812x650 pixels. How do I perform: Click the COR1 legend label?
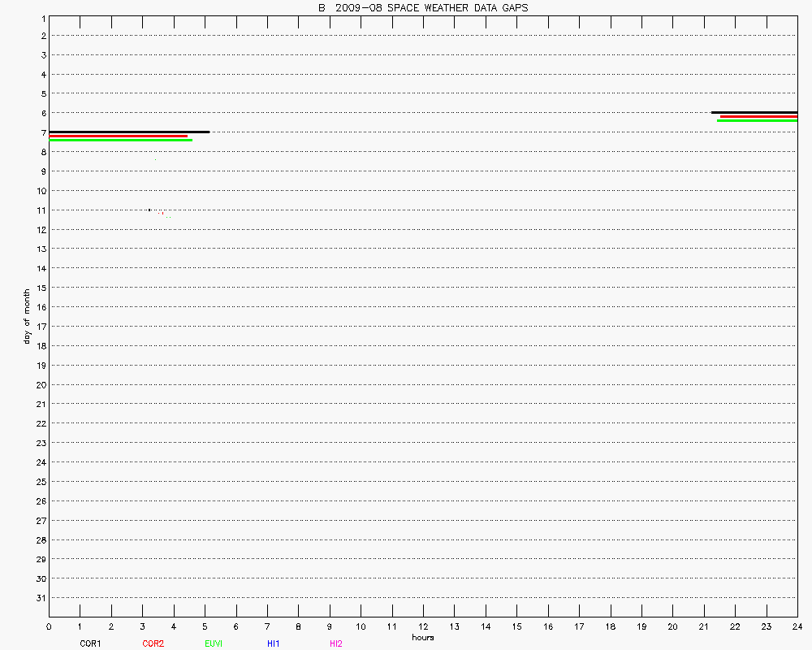pos(89,643)
